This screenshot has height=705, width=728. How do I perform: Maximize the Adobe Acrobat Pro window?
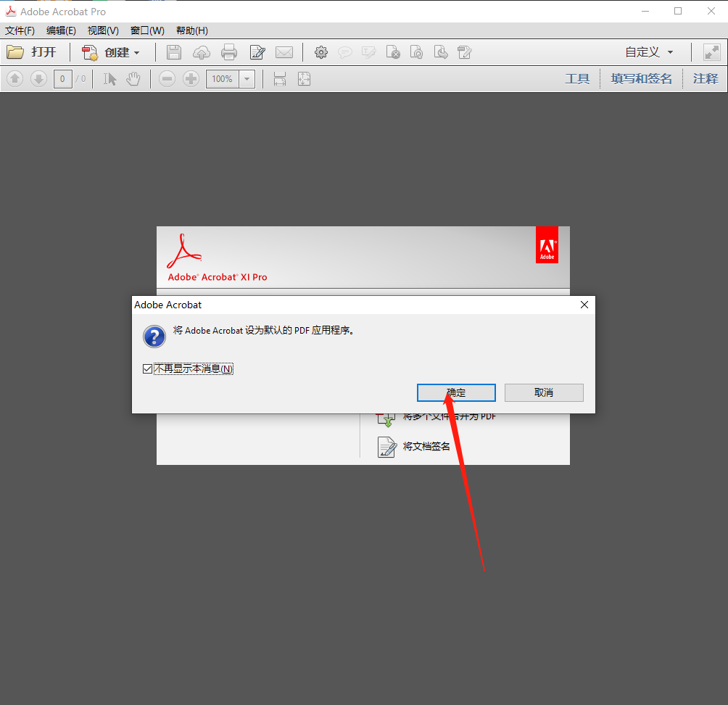click(x=678, y=11)
